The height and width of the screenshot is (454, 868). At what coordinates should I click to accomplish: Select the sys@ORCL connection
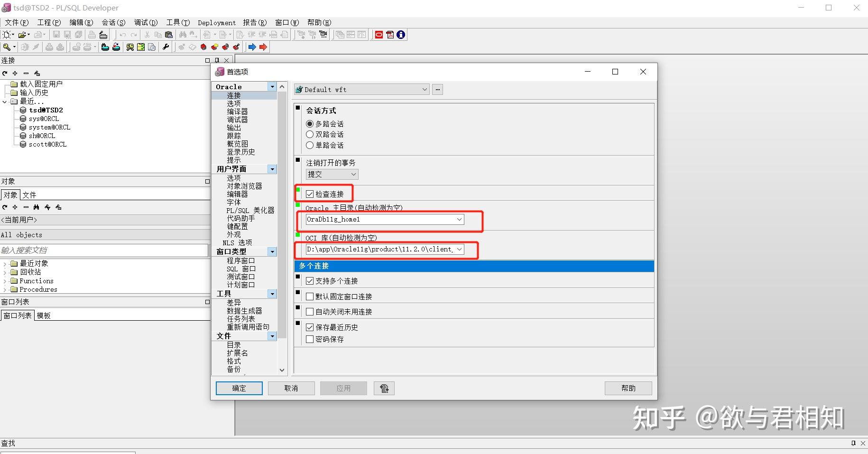(x=44, y=119)
